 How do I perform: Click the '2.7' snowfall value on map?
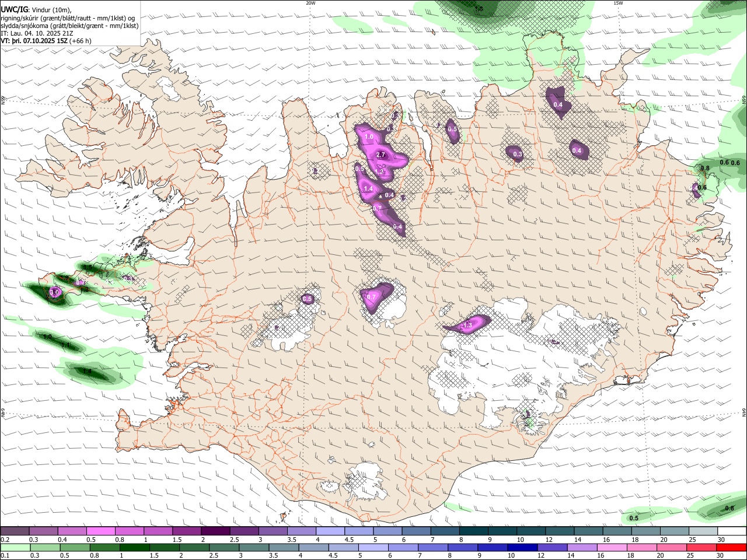381,155
